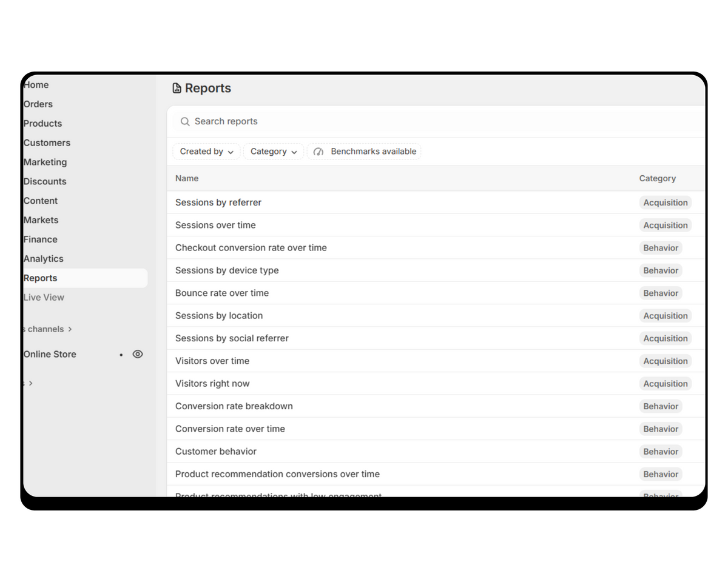The image size is (728, 582).
Task: Click the Category column header
Action: 657,179
